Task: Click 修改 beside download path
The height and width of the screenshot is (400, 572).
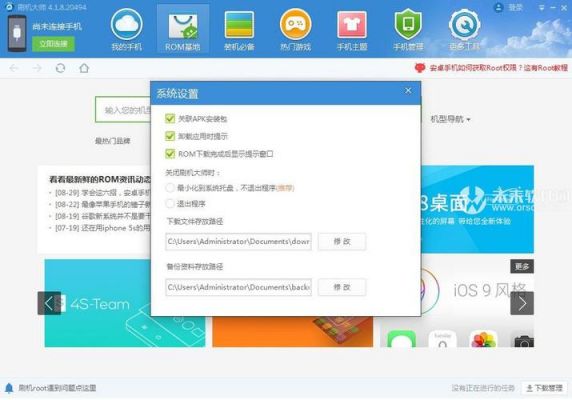Action: 342,241
